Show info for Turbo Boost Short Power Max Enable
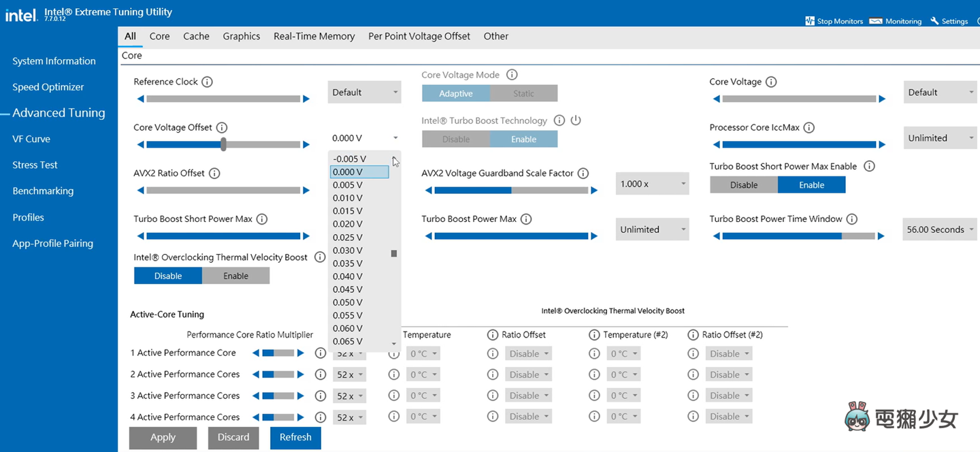 tap(869, 166)
